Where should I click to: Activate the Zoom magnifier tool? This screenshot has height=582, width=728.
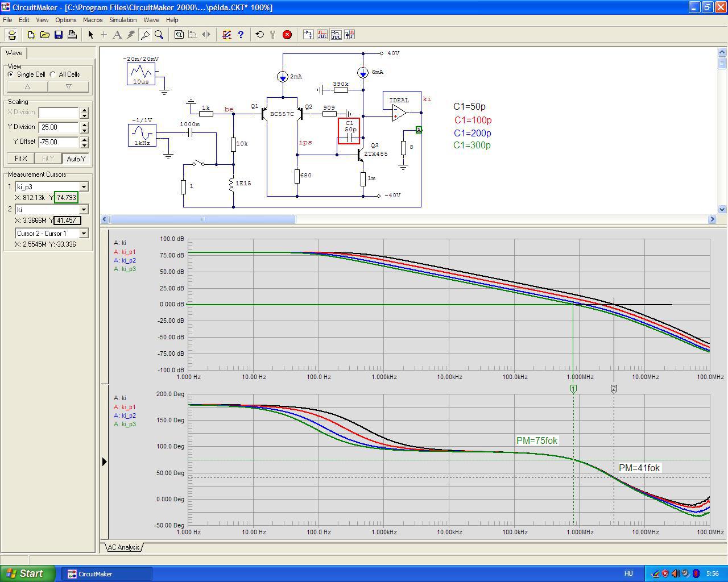159,35
